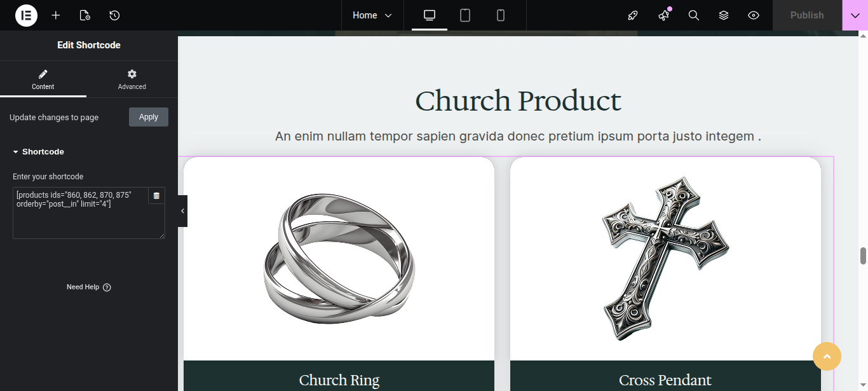This screenshot has width=868, height=391.
Task: Open the Home page selector dropdown
Action: [x=372, y=15]
